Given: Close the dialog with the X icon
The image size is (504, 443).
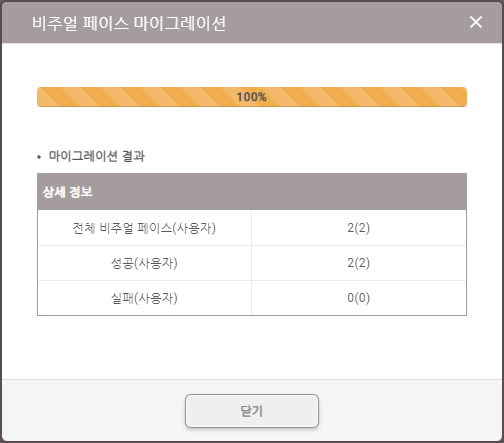Looking at the screenshot, I should click(476, 22).
